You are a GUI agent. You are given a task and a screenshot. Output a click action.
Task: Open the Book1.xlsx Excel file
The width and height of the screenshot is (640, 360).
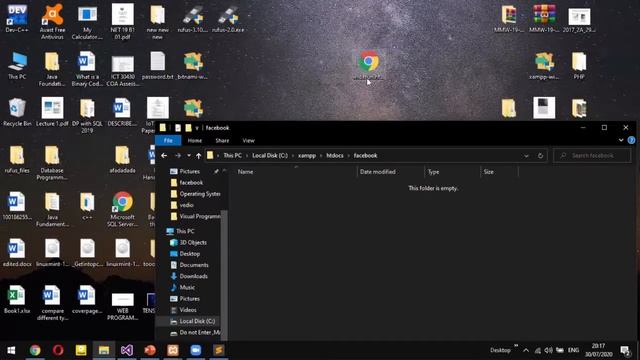click(x=17, y=300)
